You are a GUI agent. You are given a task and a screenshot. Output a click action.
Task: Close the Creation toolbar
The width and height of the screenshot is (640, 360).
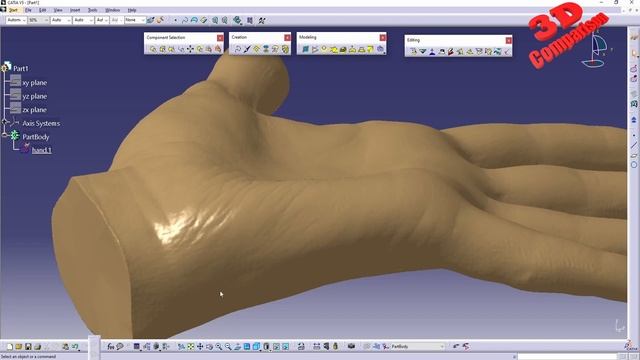click(287, 38)
